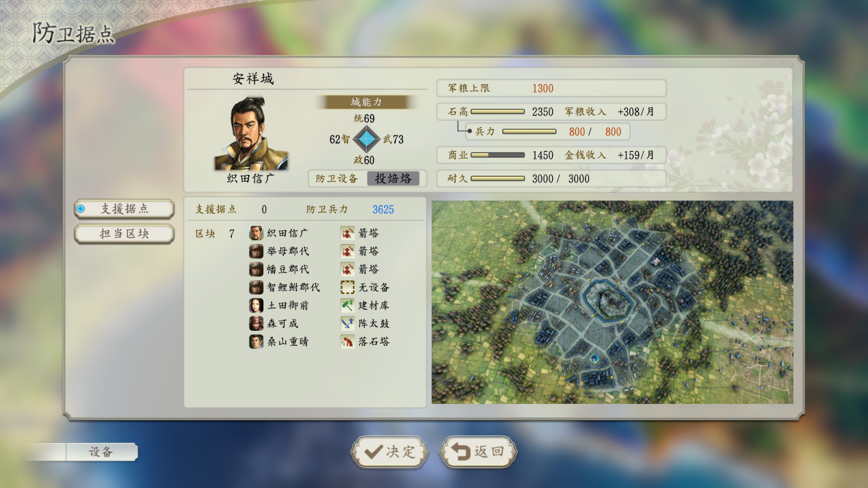Open the 设备 tab at bottom left
The height and width of the screenshot is (488, 868).
tap(101, 452)
